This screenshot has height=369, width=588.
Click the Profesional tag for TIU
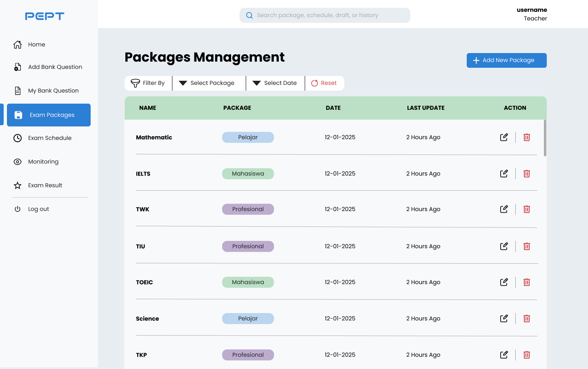[248, 246]
